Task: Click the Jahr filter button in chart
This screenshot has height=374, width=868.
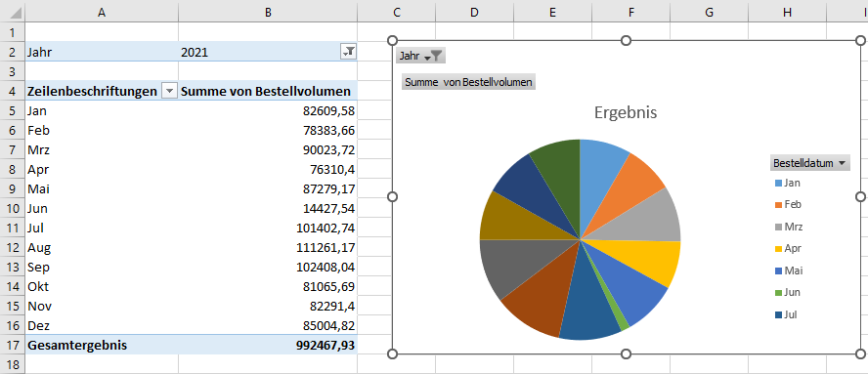Action: tap(420, 56)
